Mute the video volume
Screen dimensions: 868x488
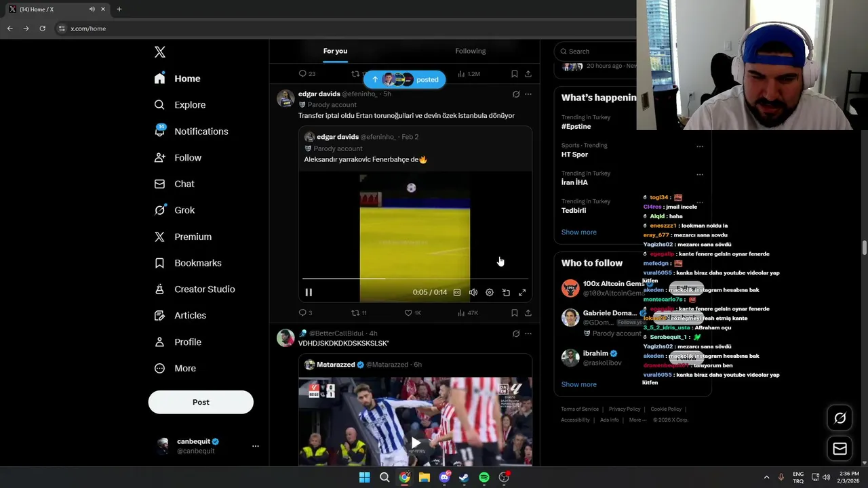(x=473, y=292)
